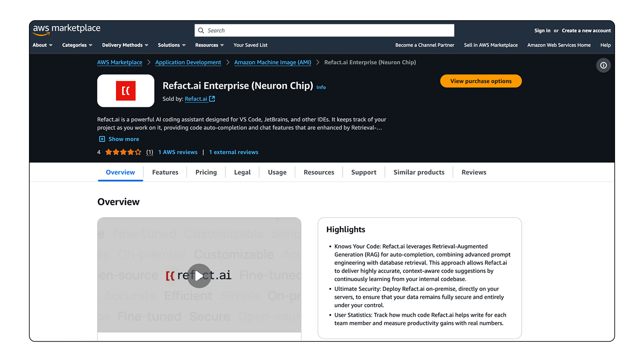Open the Usage tab
The width and height of the screenshot is (644, 362).
[277, 172]
